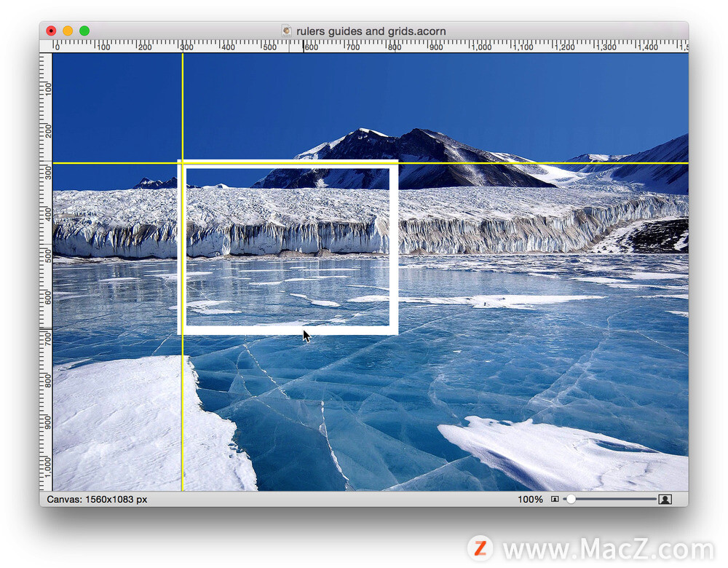Click the 'rulers guides and grids.acorn' window title
728x568 pixels.
click(371, 31)
